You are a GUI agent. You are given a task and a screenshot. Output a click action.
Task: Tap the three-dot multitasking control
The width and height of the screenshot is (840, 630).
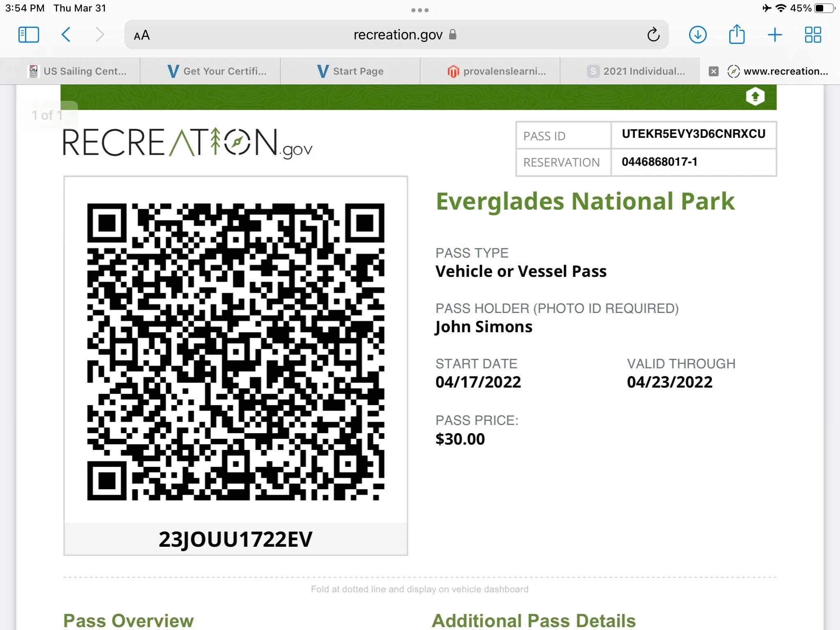coord(420,10)
